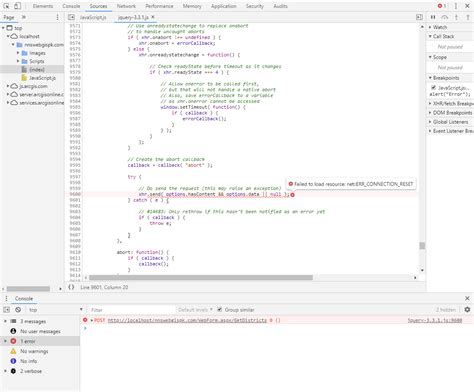The height and width of the screenshot is (392, 474).
Task: Switch to the Elements tab
Action: coord(43,6)
